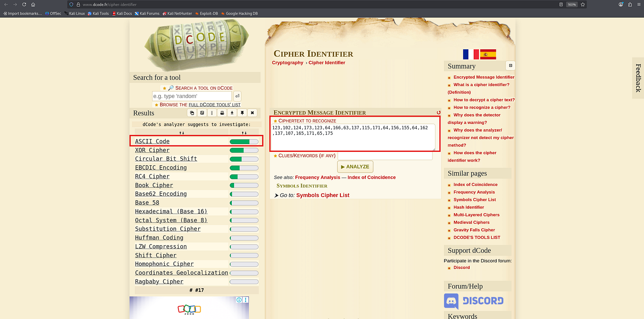Open Exploit-DB bookmark

click(x=206, y=13)
